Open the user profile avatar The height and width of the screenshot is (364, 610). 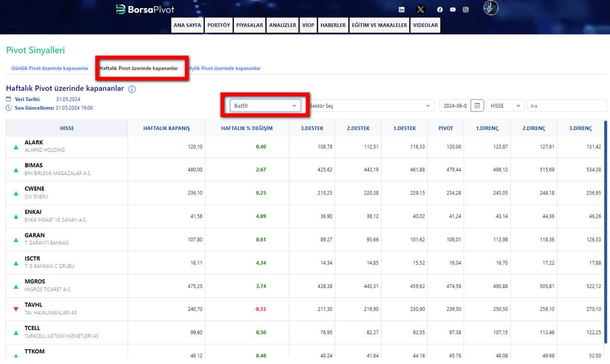point(491,8)
